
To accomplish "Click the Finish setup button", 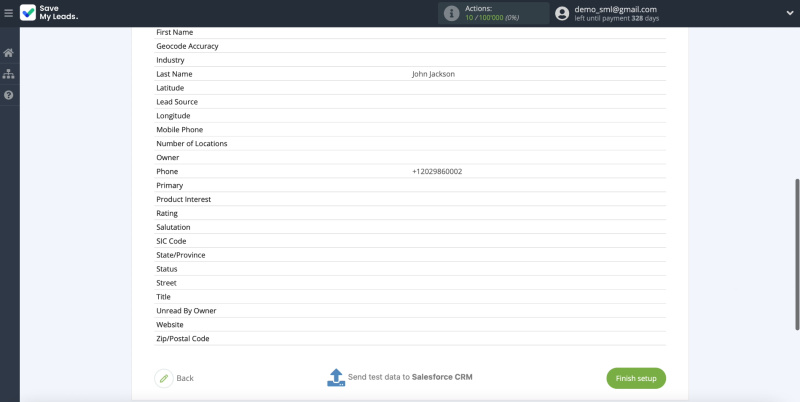I will (636, 379).
